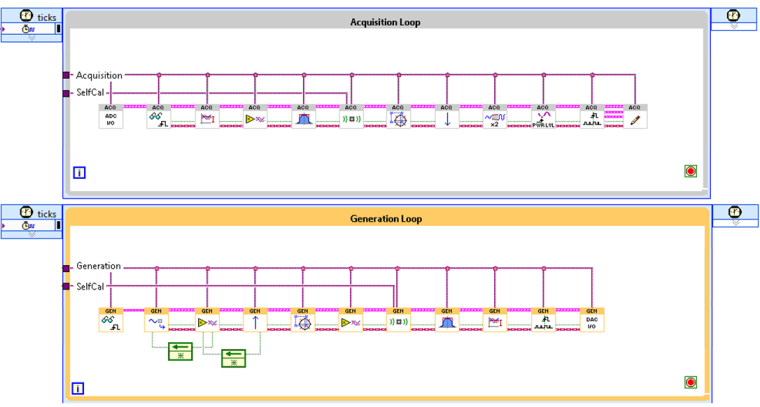Click the SelfCal tunnel of the Acquisition Loop
760x407 pixels.
point(66,93)
